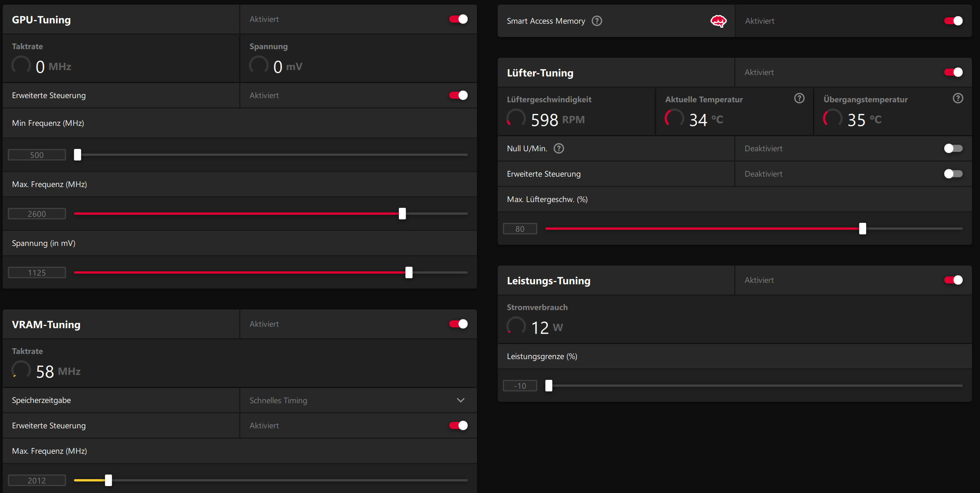Switch off Leistungs-Tuning toggle
The width and height of the screenshot is (980, 493).
(953, 280)
